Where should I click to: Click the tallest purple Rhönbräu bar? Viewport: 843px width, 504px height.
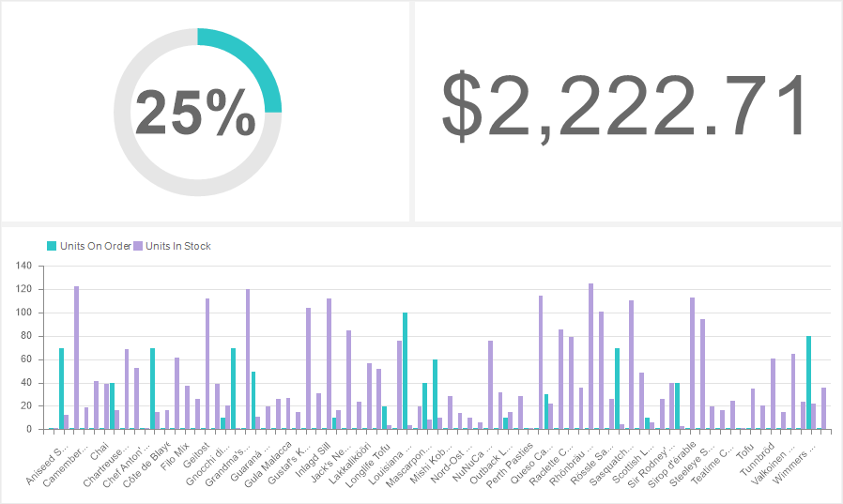tap(590, 357)
